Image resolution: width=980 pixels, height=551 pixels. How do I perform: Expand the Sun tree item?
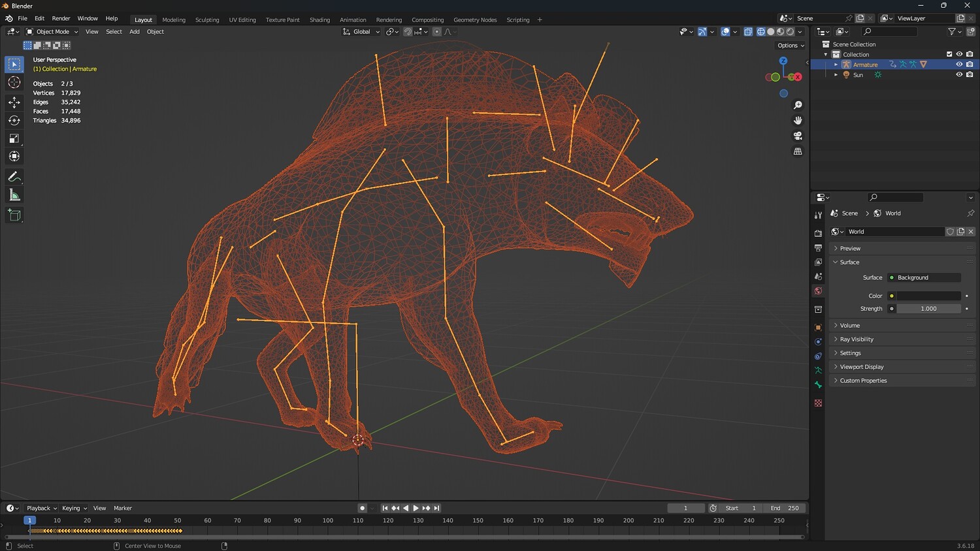pyautogui.click(x=836, y=75)
